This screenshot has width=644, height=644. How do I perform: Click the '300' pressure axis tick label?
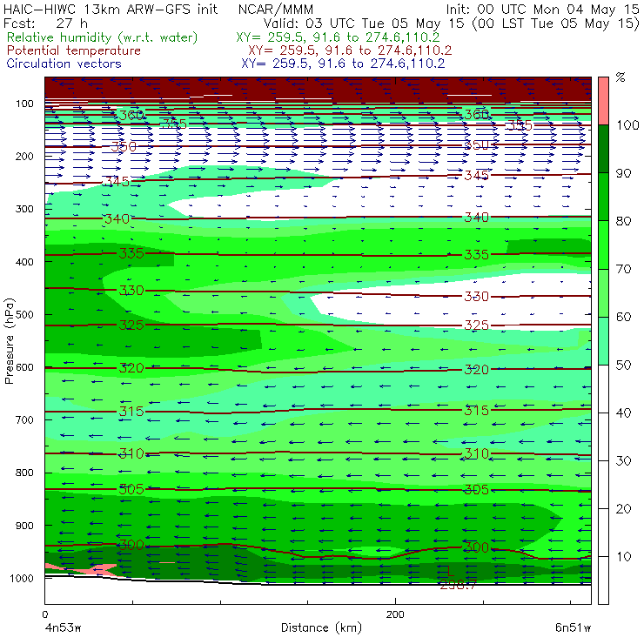(x=24, y=209)
